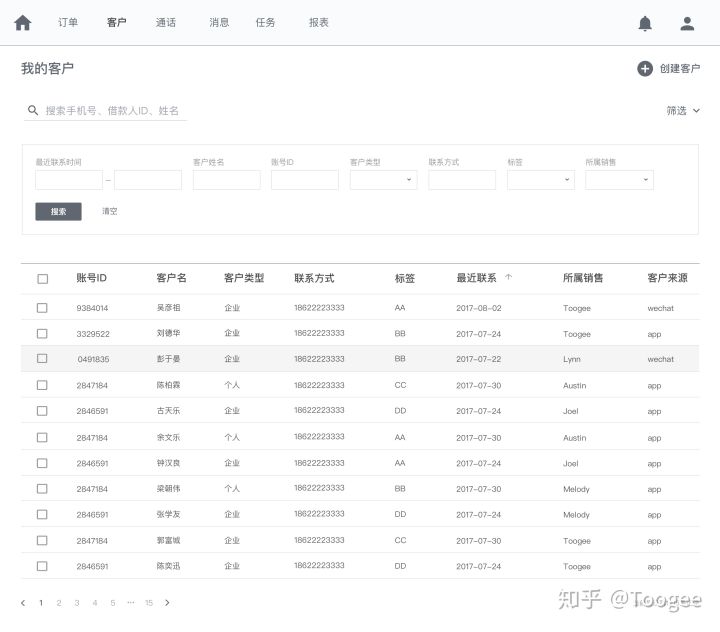The width and height of the screenshot is (720, 632).
Task: Check the row for 梁朝伟
Action: [42, 489]
